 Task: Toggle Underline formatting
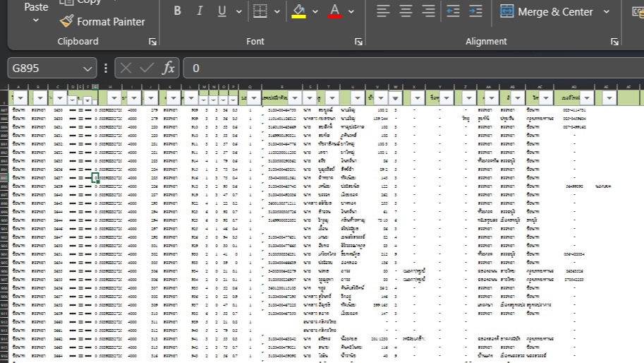click(221, 11)
